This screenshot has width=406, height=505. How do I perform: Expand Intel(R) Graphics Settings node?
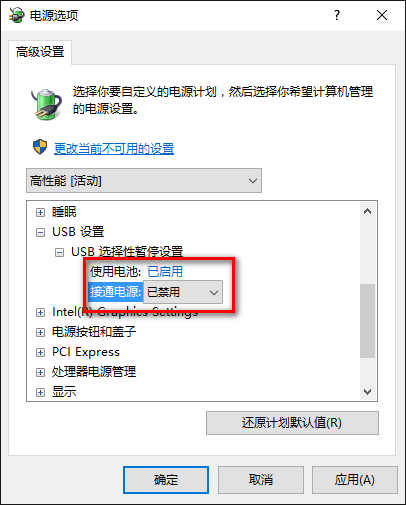pos(40,312)
